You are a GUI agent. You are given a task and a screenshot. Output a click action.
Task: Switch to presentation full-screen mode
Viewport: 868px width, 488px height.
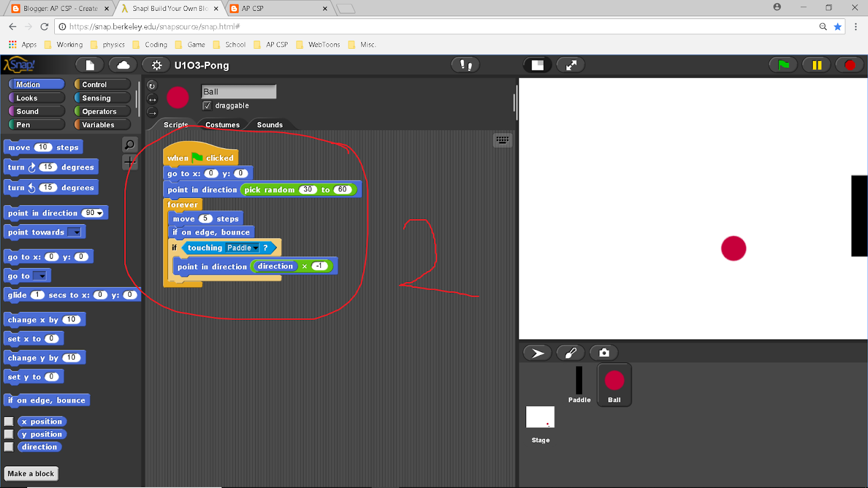571,65
